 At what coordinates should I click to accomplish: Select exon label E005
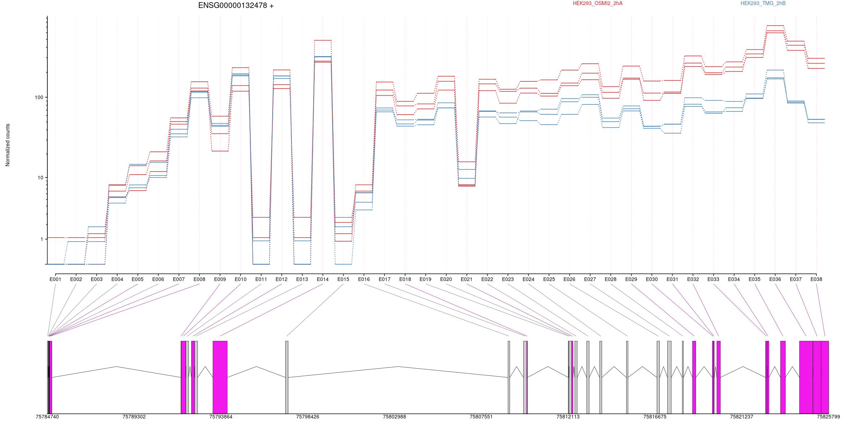[x=138, y=280]
